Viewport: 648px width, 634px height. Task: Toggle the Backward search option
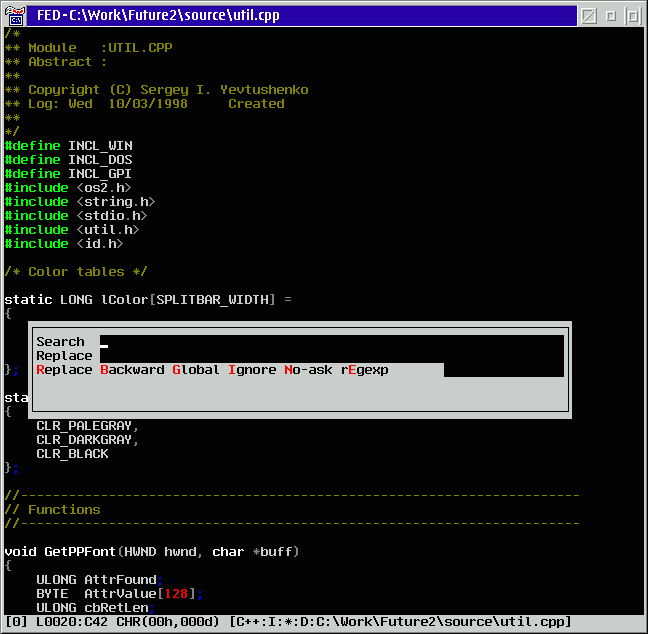132,369
